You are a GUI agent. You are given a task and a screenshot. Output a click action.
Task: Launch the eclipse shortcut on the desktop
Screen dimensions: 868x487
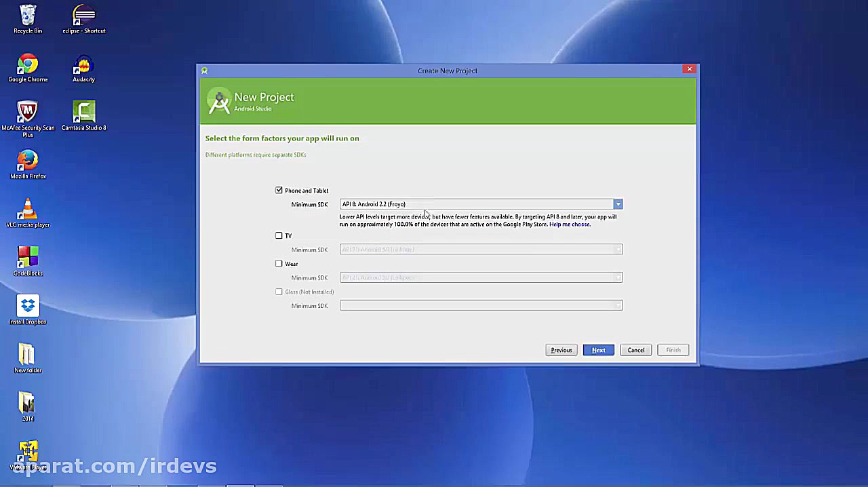83,15
